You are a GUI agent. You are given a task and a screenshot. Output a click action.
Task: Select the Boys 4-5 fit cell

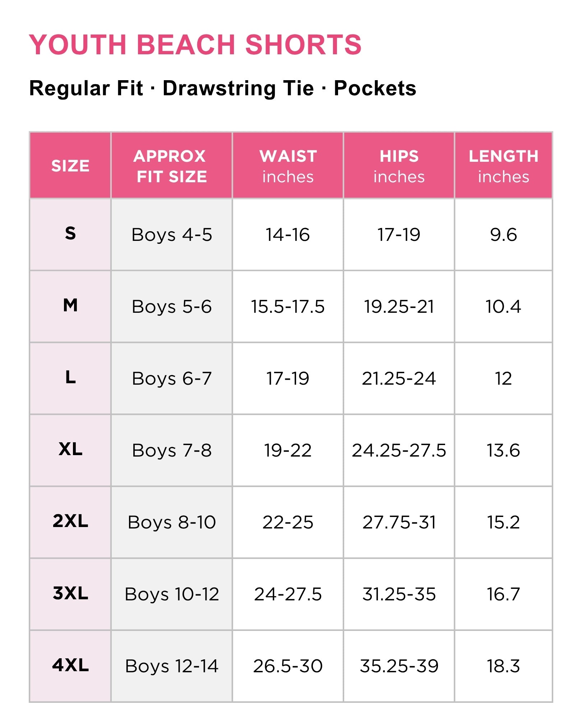pyautogui.click(x=172, y=235)
